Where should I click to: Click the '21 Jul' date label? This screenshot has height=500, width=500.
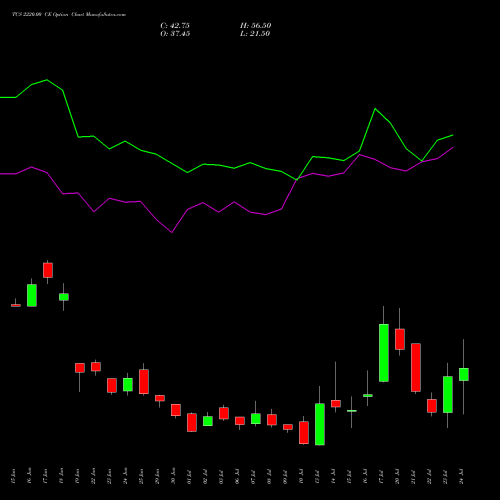pyautogui.click(x=413, y=477)
